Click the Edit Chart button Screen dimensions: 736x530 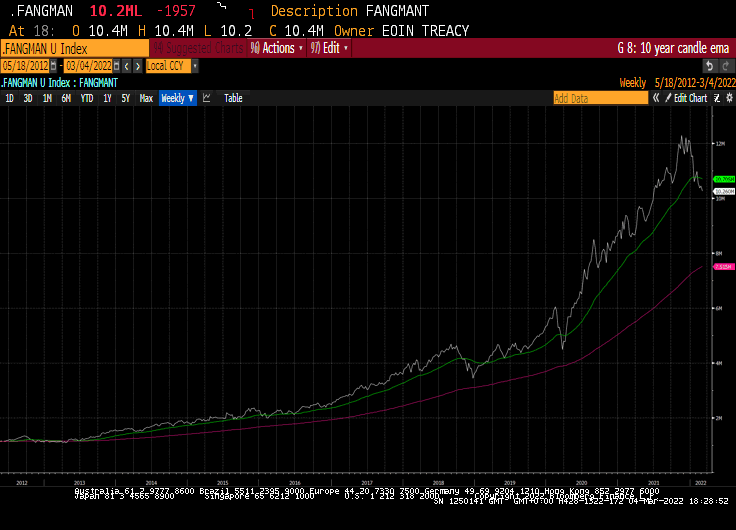tap(686, 98)
